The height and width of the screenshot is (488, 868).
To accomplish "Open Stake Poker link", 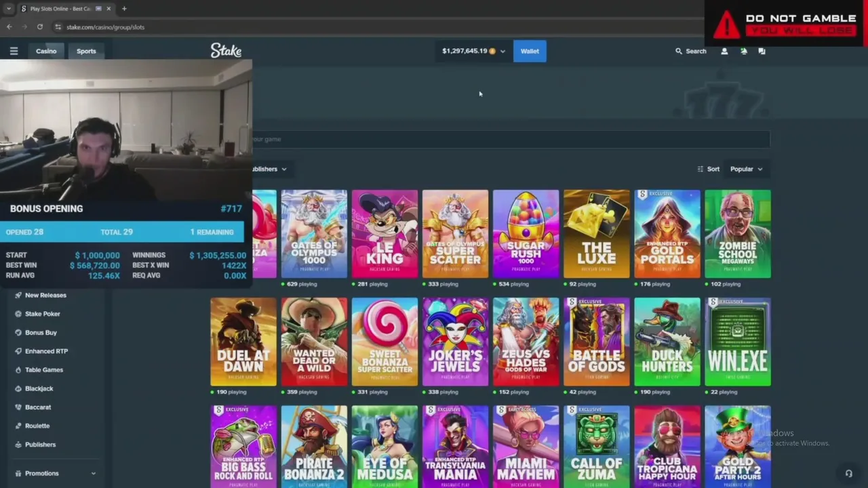I will [43, 314].
